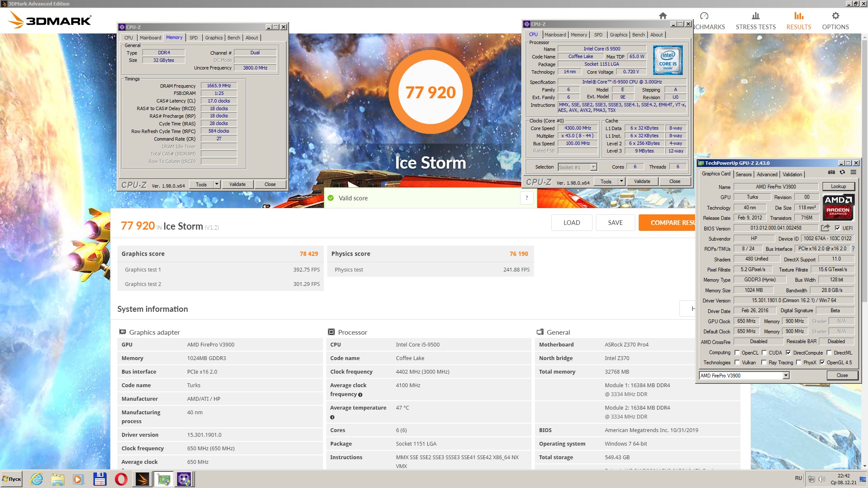
Task: Toggle the PhysX checkbox
Action: (x=798, y=362)
